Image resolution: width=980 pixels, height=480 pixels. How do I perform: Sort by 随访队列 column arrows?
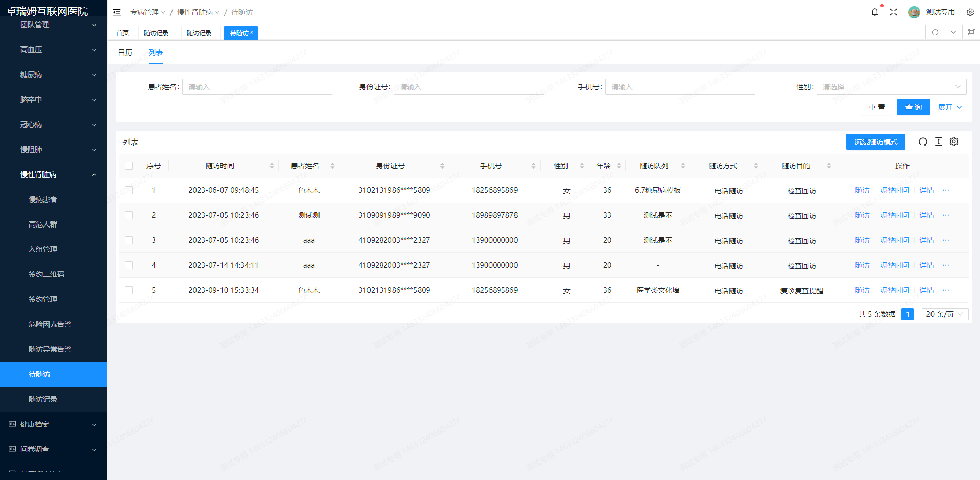tap(683, 166)
